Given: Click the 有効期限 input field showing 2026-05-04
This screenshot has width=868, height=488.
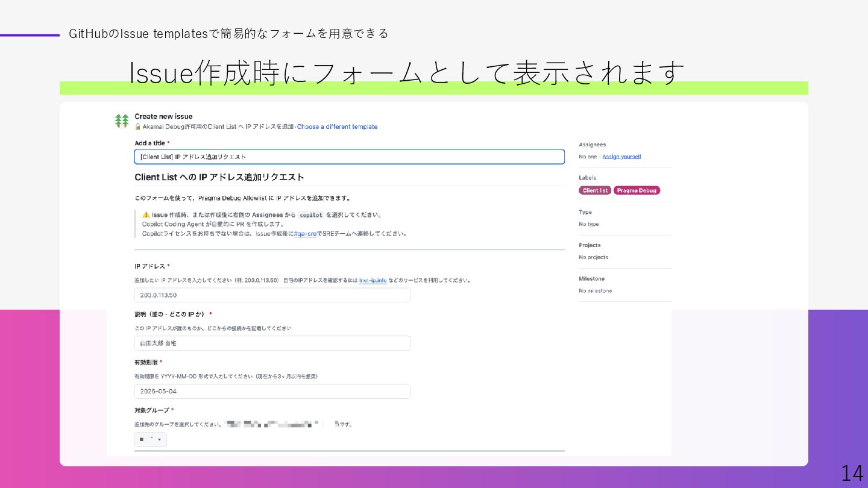Looking at the screenshot, I should pyautogui.click(x=272, y=392).
